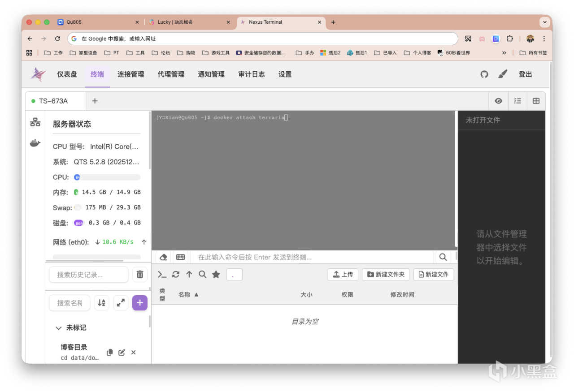
Task: Open the Docker whale sidebar icon
Action: click(35, 143)
